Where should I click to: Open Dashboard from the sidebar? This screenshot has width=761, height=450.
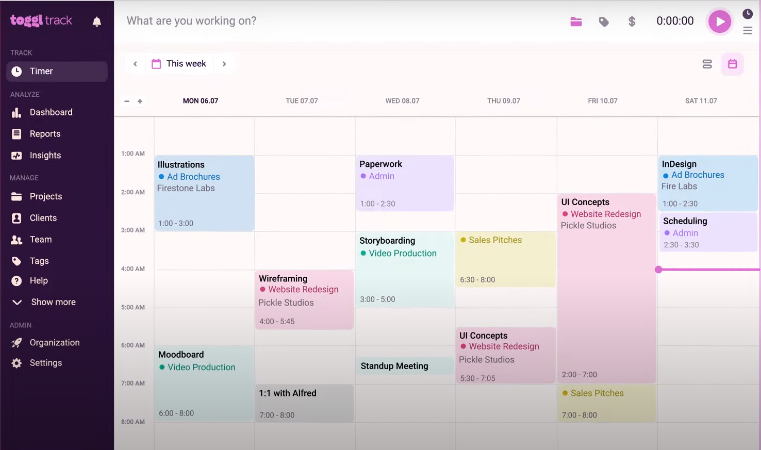50,112
